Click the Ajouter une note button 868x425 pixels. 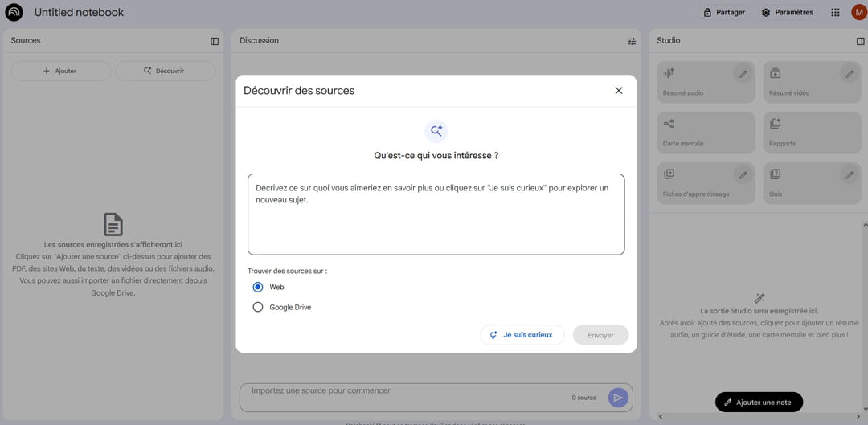759,402
